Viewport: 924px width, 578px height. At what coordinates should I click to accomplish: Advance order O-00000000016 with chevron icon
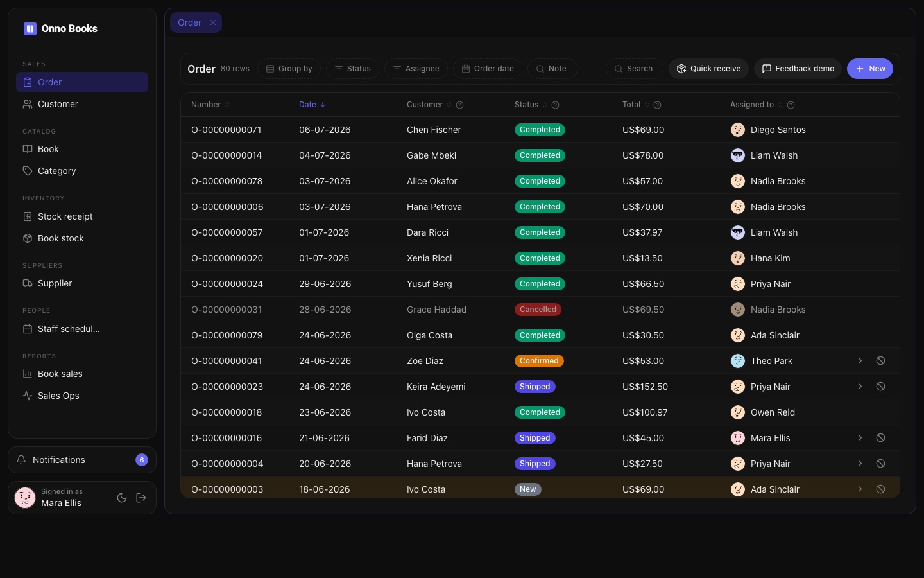coord(860,438)
